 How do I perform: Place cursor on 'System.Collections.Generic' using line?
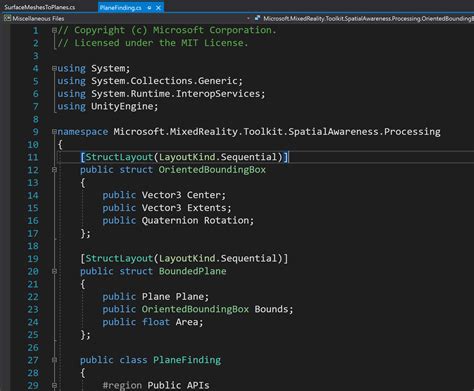[164, 81]
